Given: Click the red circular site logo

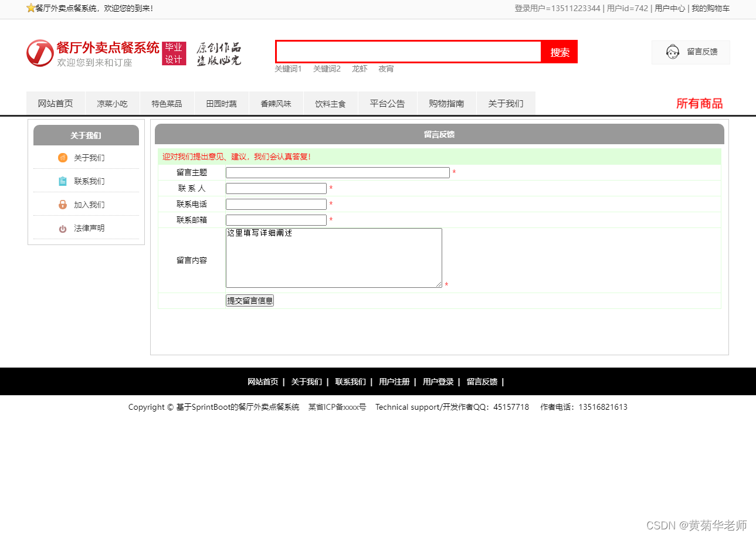Looking at the screenshot, I should pyautogui.click(x=39, y=53).
